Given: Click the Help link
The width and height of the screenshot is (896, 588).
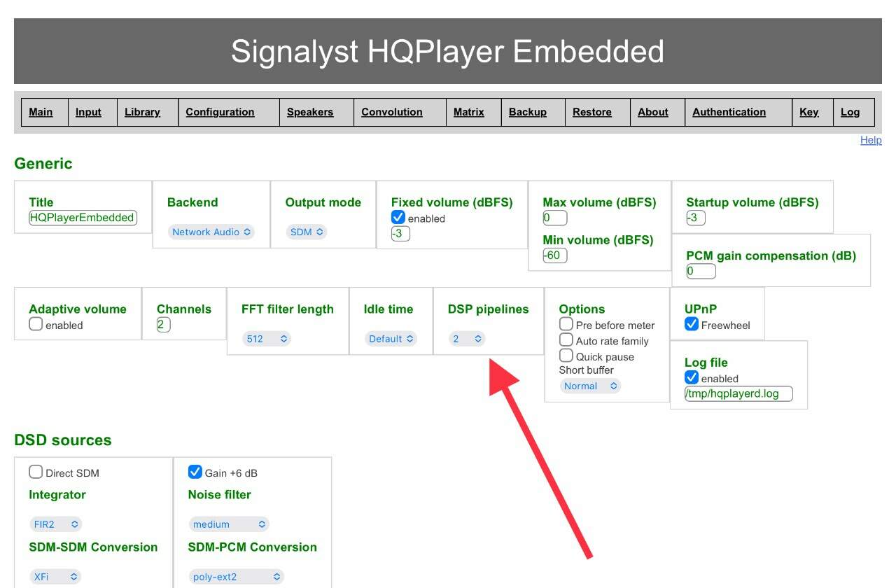Looking at the screenshot, I should pyautogui.click(x=871, y=140).
